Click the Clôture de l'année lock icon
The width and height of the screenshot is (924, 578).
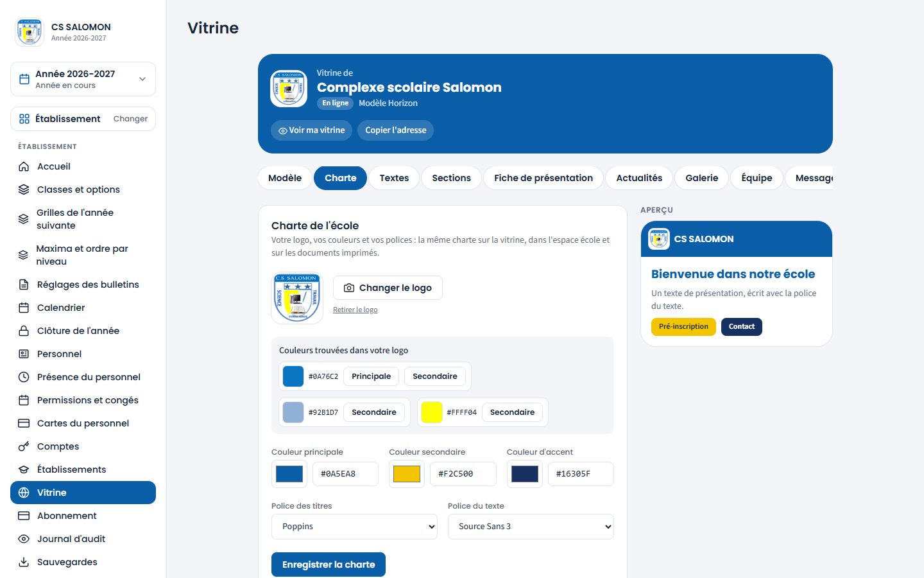24,331
